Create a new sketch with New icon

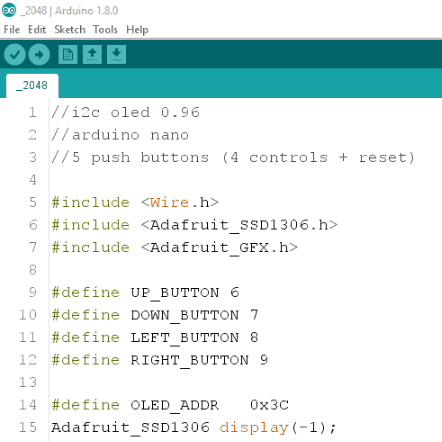(68, 54)
